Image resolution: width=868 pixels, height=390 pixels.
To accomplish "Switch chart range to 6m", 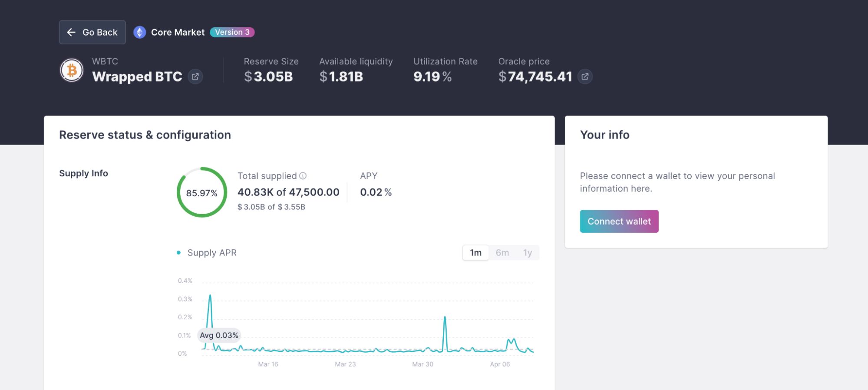I will click(x=502, y=253).
